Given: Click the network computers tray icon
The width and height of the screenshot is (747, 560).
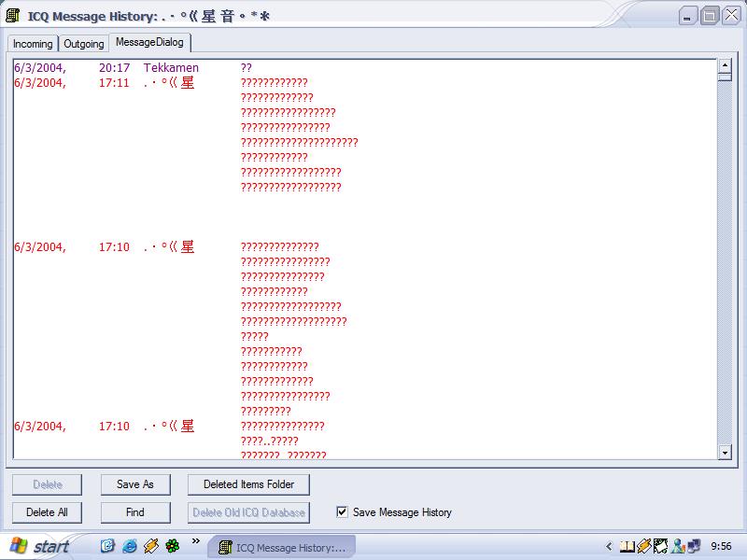Looking at the screenshot, I should tap(694, 546).
